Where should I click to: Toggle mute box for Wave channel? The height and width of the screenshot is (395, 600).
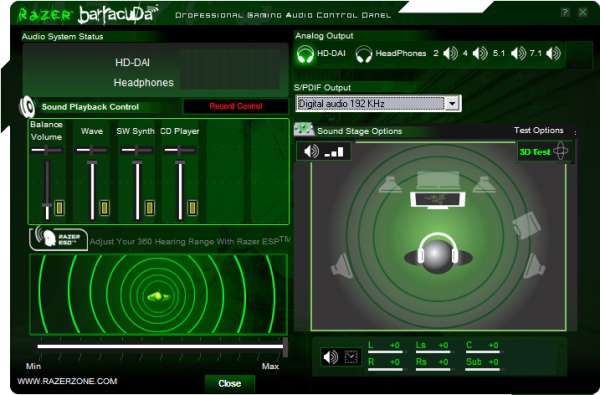[104, 208]
